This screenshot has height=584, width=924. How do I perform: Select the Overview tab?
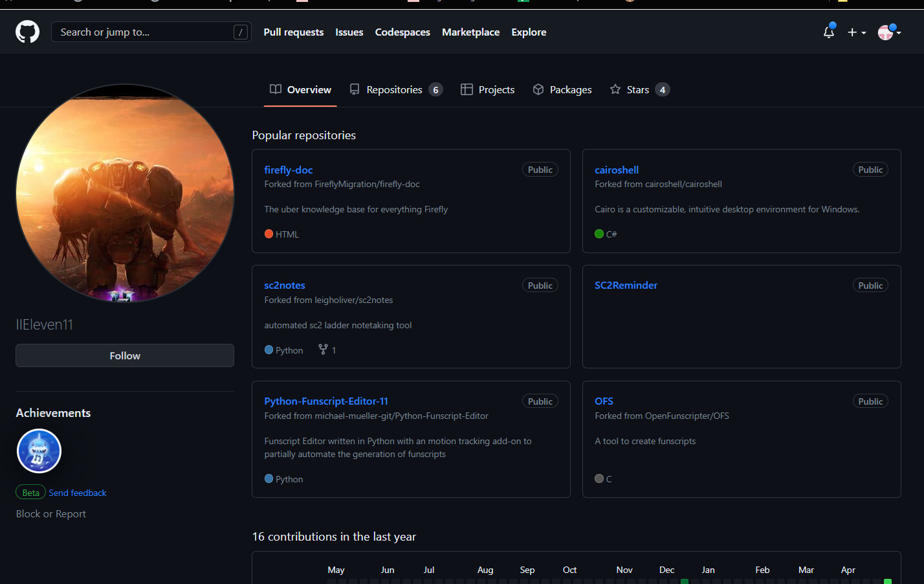coord(300,89)
